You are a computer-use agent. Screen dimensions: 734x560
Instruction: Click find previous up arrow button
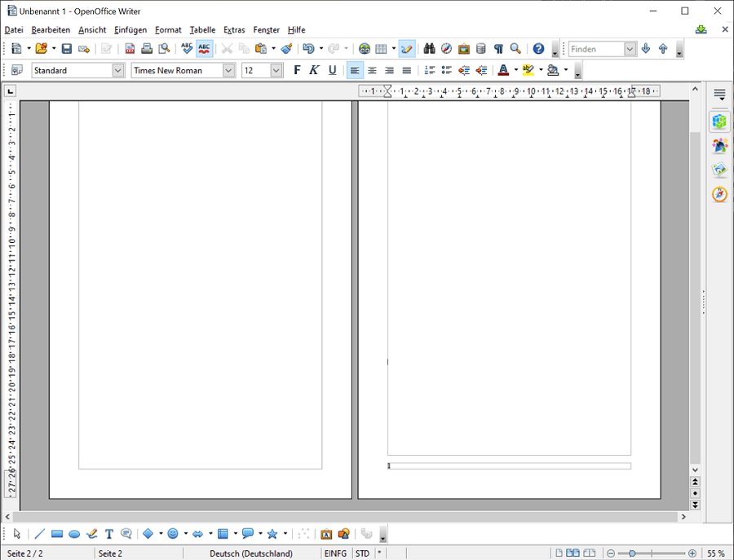point(663,49)
